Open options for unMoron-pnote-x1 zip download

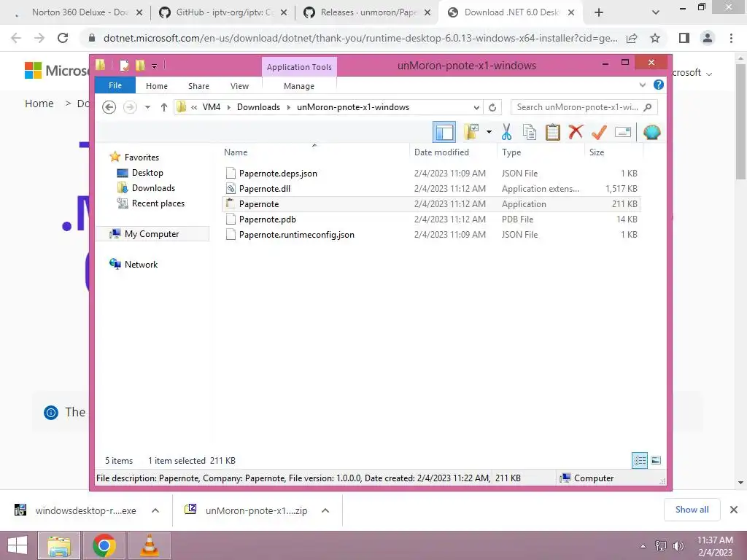(x=325, y=510)
